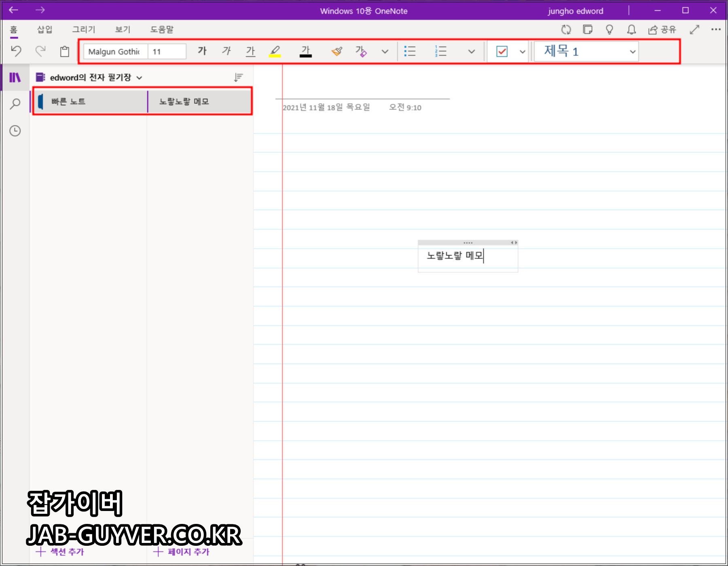Open notifications bell

click(x=631, y=30)
